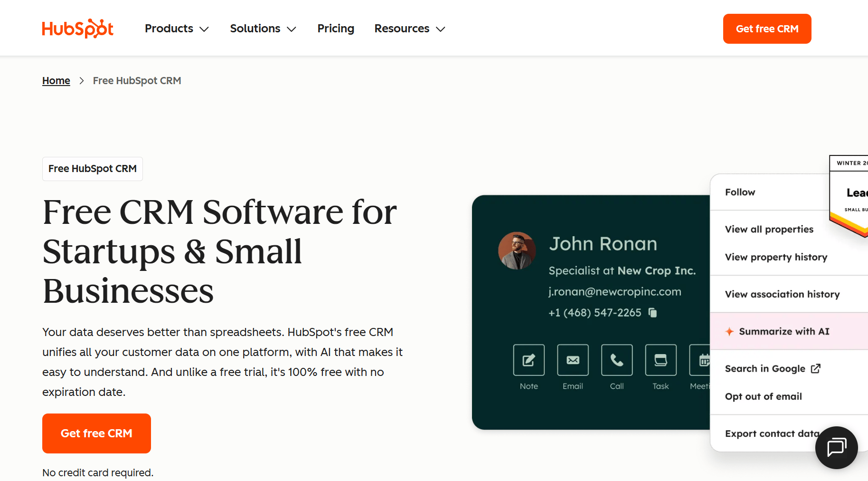Click Get free CRM in the header
Screen dimensions: 868x481
(767, 29)
